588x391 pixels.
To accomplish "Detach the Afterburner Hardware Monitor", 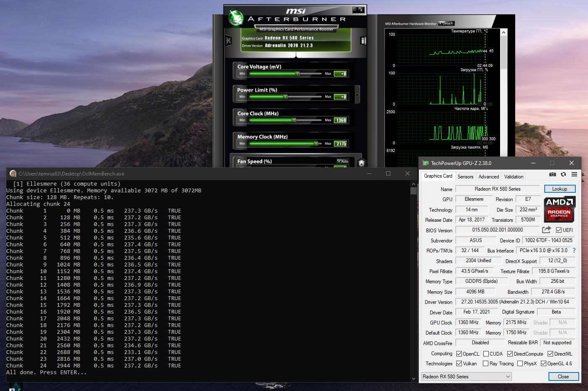I will (446, 24).
